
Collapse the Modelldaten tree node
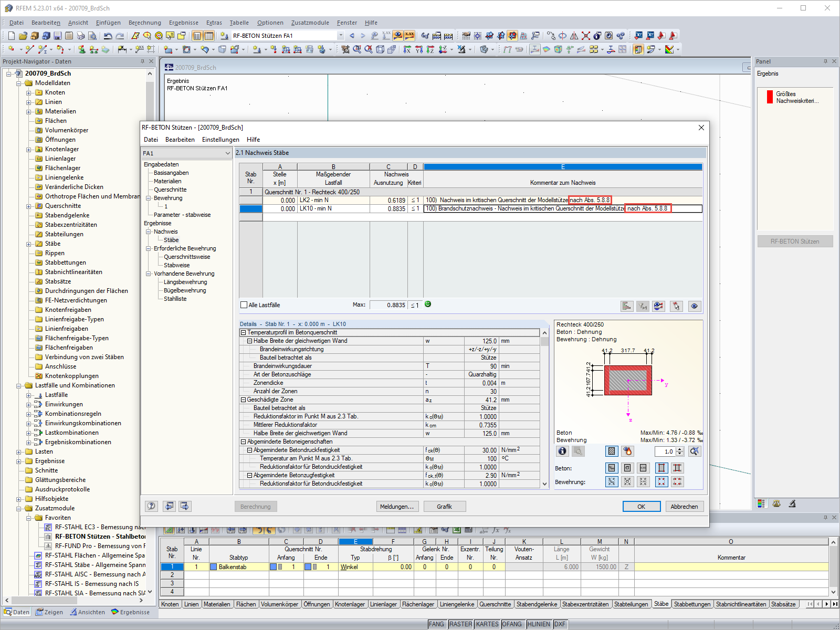point(19,83)
